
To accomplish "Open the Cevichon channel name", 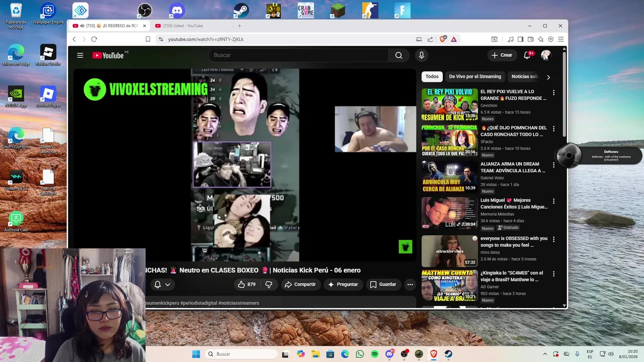I will tap(489, 106).
